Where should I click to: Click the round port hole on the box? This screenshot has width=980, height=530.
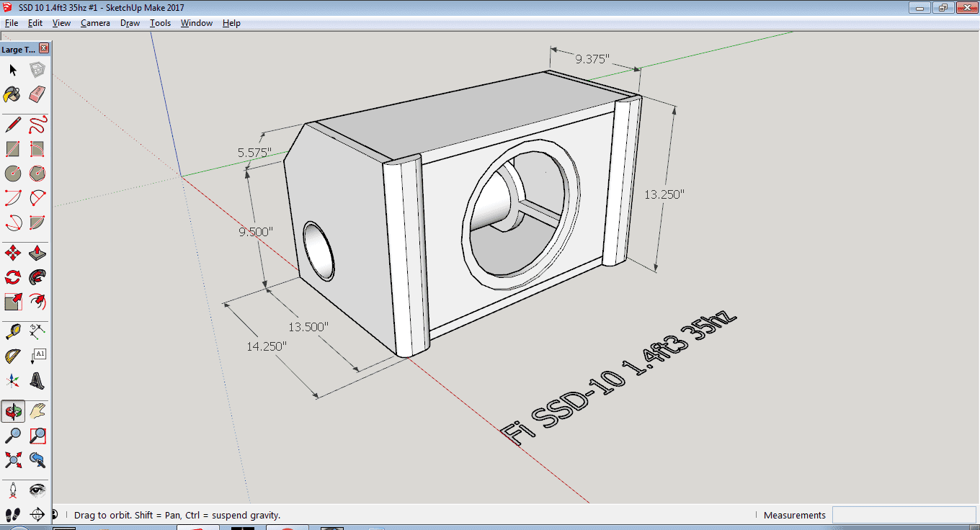pyautogui.click(x=319, y=251)
